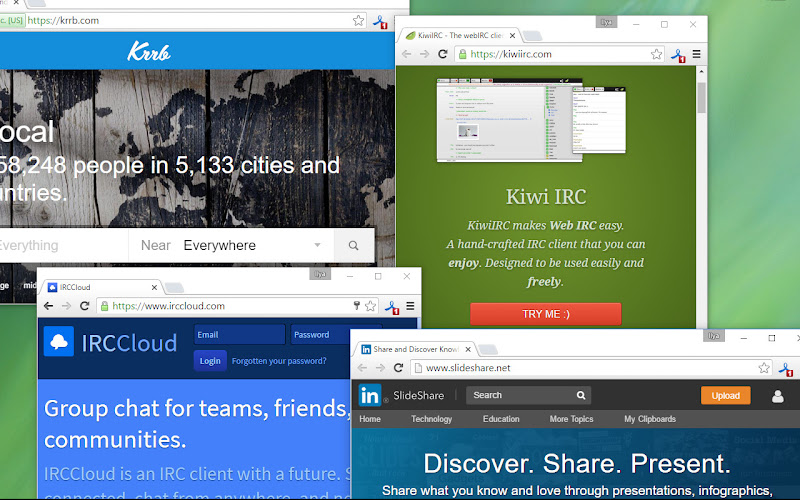Click the extension icon in the IRCCloud window

pyautogui.click(x=392, y=307)
